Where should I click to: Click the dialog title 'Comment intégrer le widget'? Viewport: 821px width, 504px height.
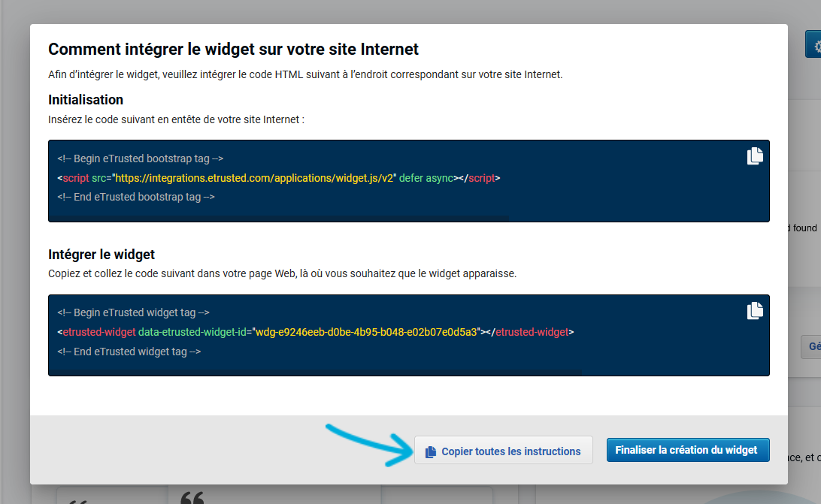pyautogui.click(x=234, y=49)
